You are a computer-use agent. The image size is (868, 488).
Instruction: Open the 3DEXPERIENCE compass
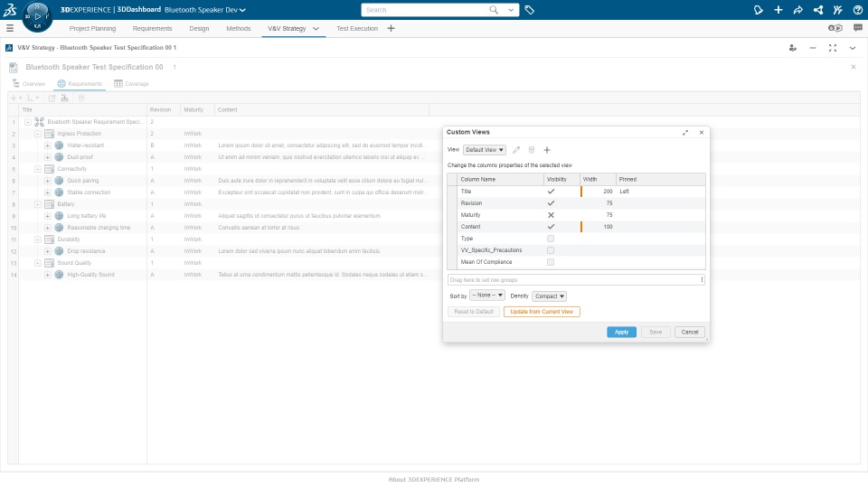[38, 16]
